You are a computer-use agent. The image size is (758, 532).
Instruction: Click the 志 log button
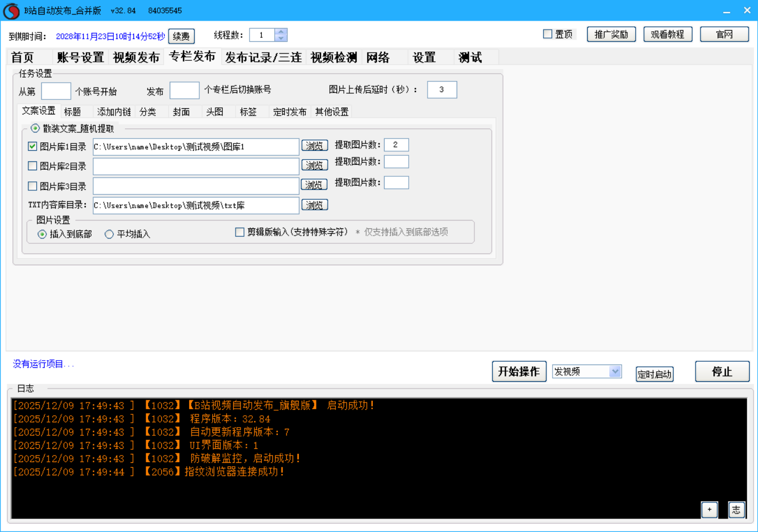coord(736,509)
